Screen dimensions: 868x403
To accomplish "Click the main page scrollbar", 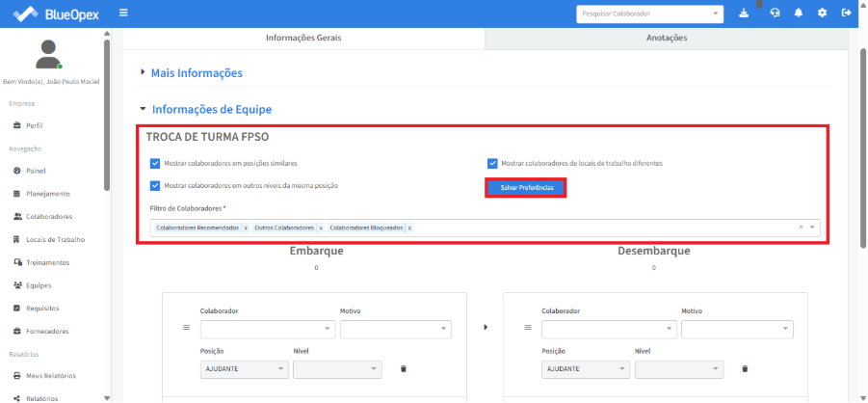I will coord(863,147).
